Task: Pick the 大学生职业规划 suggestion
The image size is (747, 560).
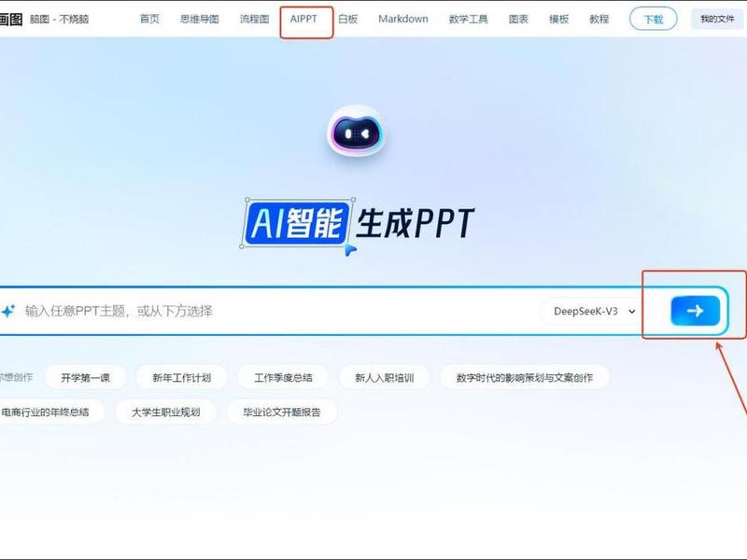Action: [165, 412]
